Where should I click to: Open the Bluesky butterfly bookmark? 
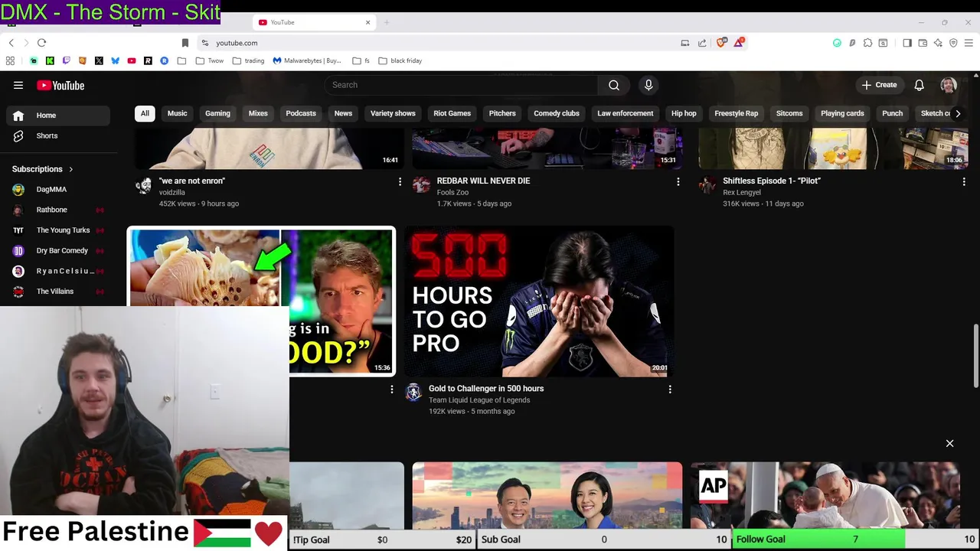point(116,60)
